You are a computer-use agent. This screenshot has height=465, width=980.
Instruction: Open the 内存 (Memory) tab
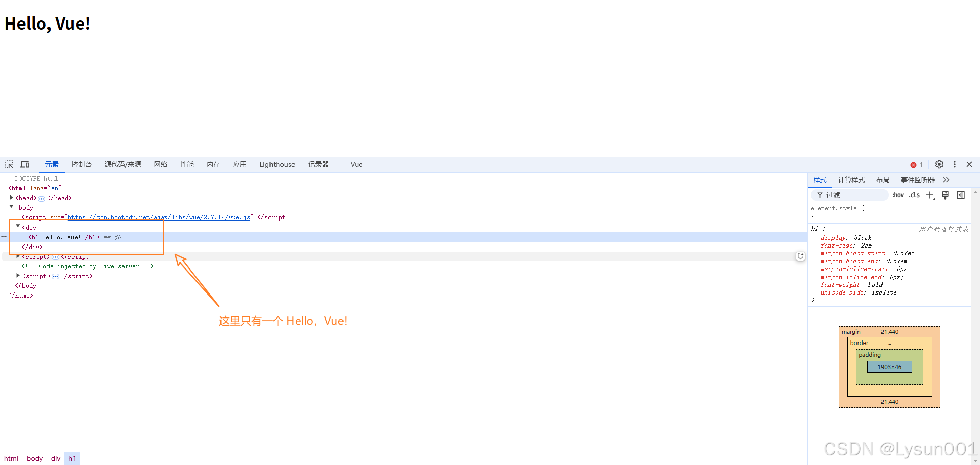tap(213, 164)
